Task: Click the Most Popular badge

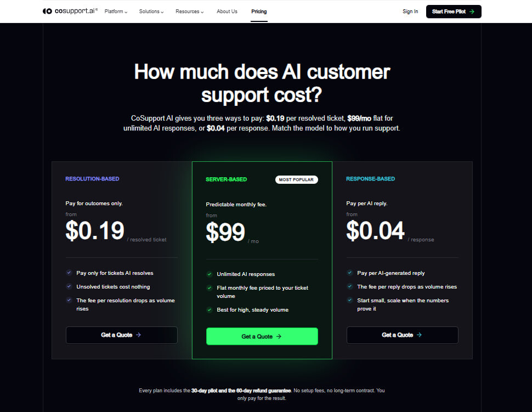Action: click(x=297, y=179)
